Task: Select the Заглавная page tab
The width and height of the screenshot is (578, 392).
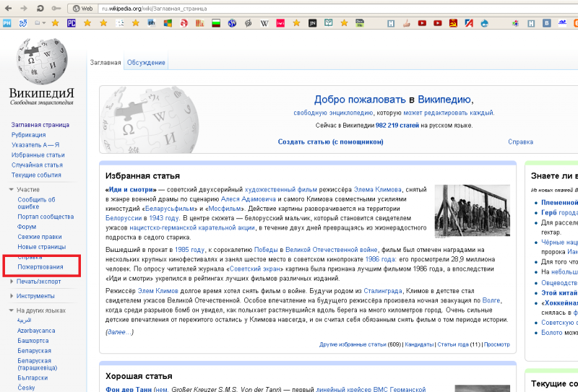Action: click(x=105, y=63)
